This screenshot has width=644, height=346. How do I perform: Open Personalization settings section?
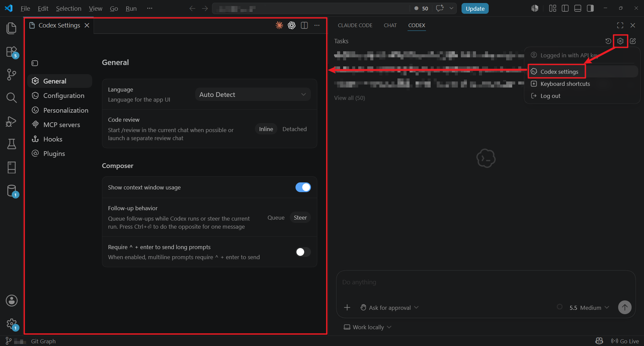click(x=60, y=110)
